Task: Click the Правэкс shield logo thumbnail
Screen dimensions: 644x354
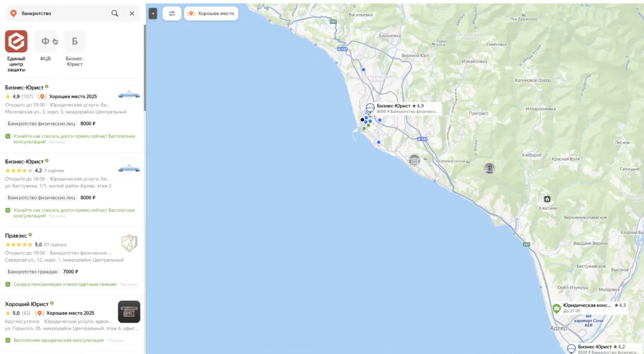Action: [129, 243]
